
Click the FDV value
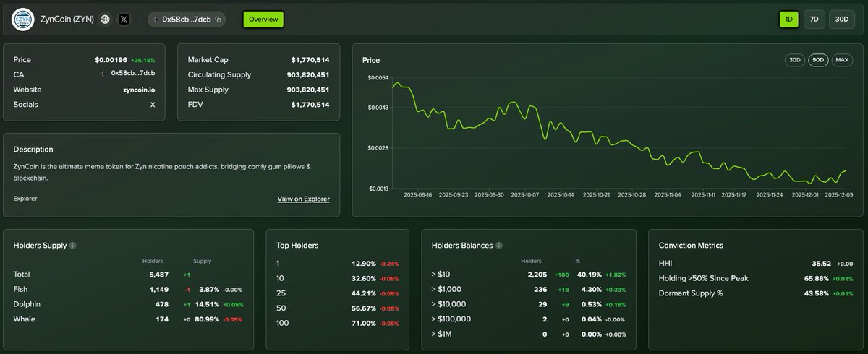[x=310, y=105]
